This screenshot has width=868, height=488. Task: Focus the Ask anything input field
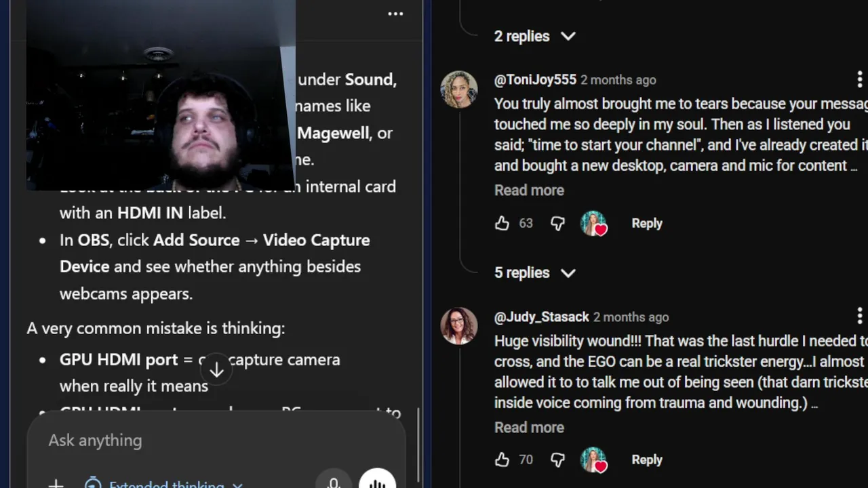[x=203, y=441]
